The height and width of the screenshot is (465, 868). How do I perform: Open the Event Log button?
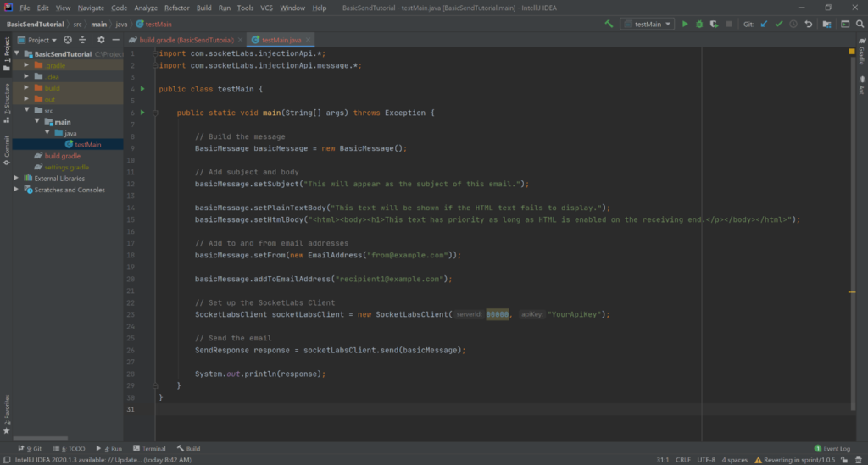(x=832, y=448)
